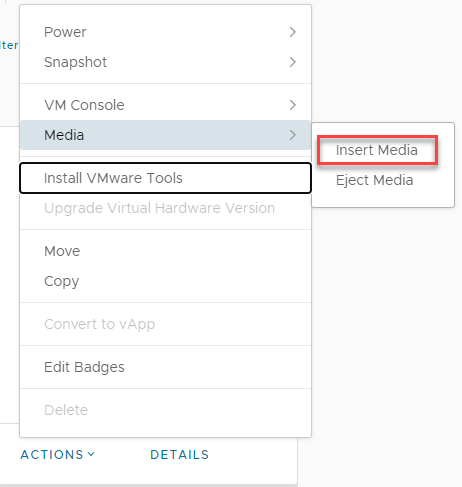Viewport: 462px width, 487px height.
Task: Open the VM Console submenu
Action: coord(165,105)
